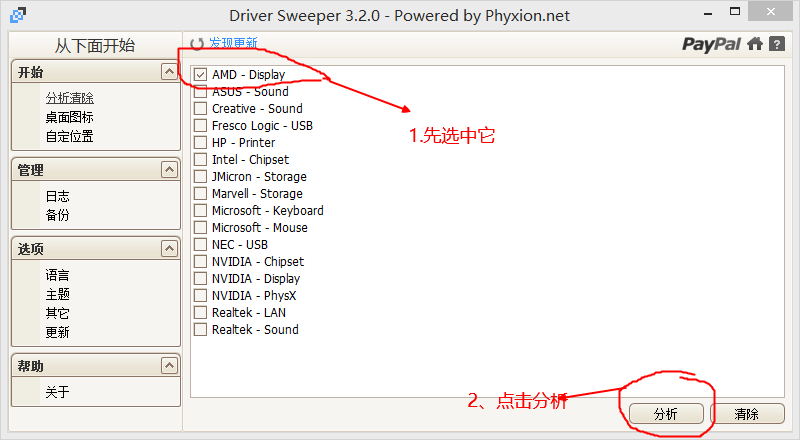This screenshot has height=440, width=800.
Task: Tick the Realtek - LAN checkbox
Action: [201, 312]
